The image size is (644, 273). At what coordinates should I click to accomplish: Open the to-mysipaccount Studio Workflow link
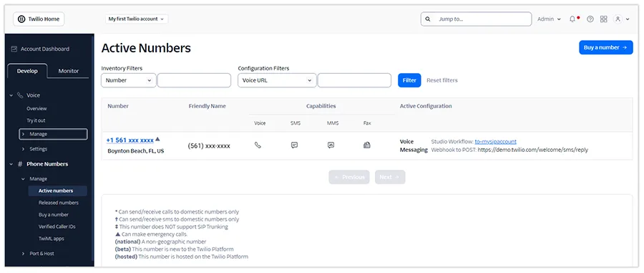[495, 141]
